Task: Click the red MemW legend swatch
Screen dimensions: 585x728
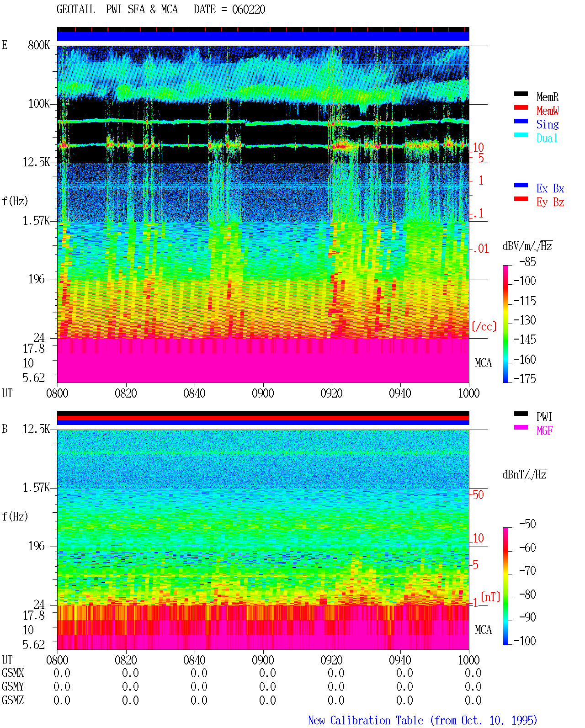Action: 521,107
